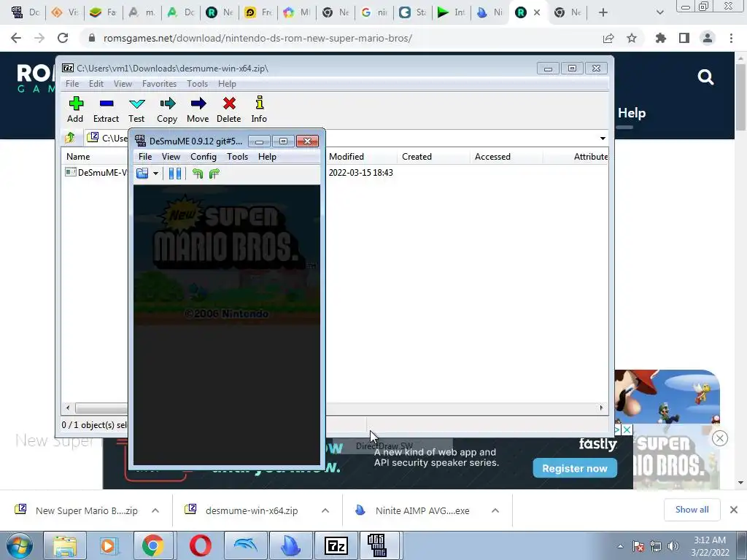Click the Add button in 7-Zip toolbar
747x560 pixels.
[x=75, y=109]
